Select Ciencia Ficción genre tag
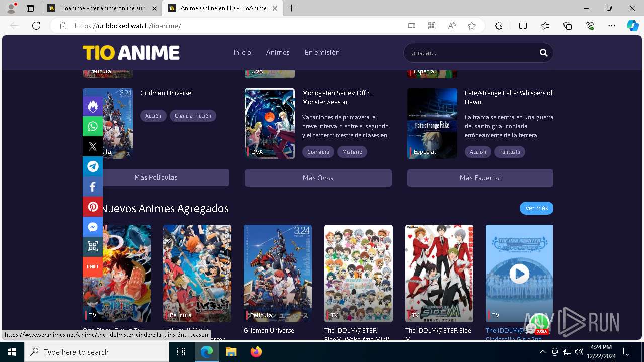Screen dimensions: 644x362 pos(193,116)
